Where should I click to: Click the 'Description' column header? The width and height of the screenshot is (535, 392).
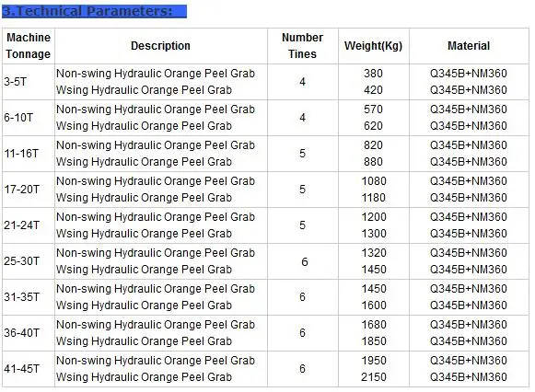coord(160,46)
